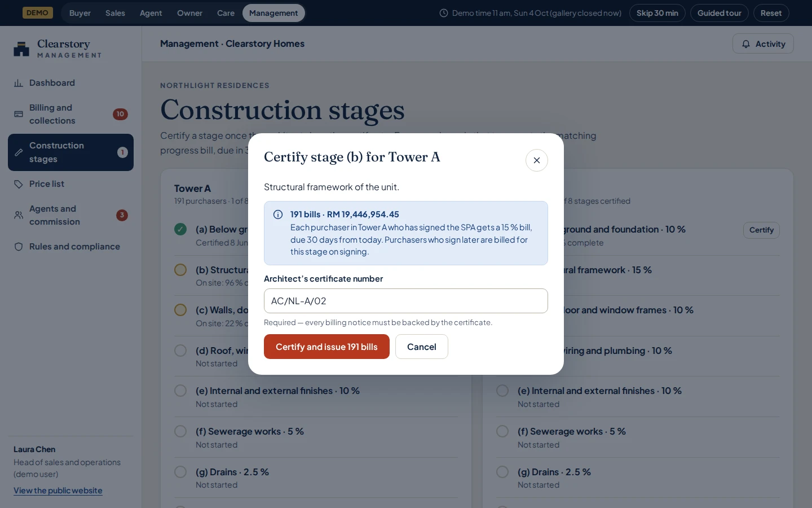Open the Price list page

click(70, 184)
